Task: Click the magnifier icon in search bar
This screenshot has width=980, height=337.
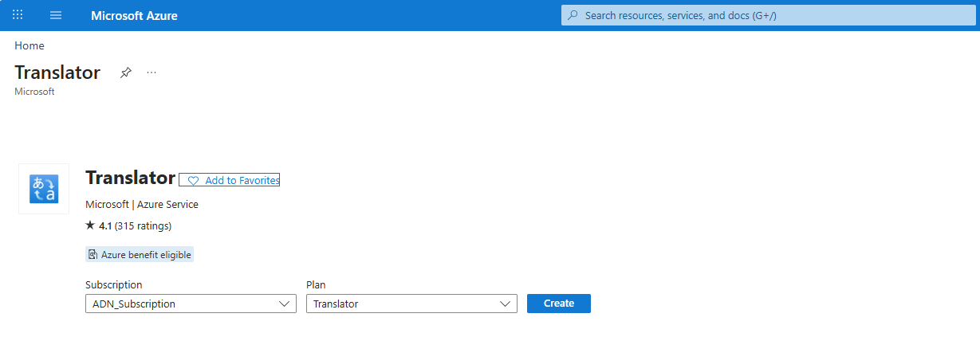Action: pyautogui.click(x=573, y=15)
